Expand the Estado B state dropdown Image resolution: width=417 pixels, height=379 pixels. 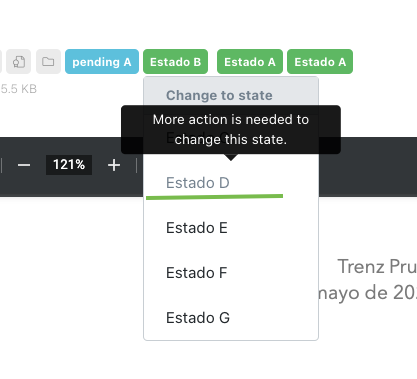[x=175, y=62]
